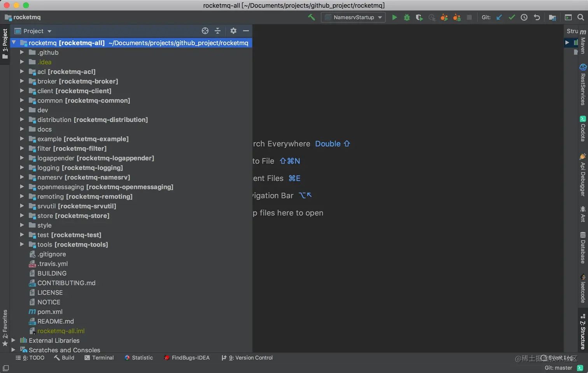
Task: Open the FindBugs-IDEA tool window
Action: [187, 358]
